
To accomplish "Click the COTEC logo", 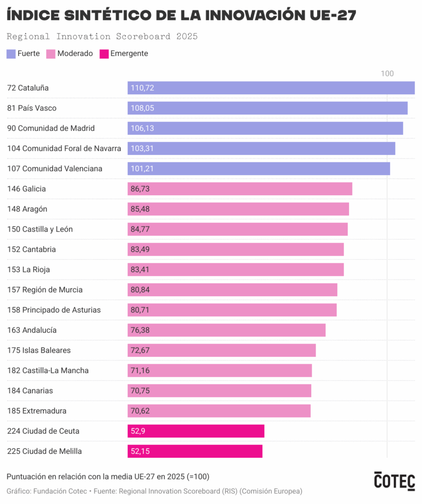I will click(x=394, y=481).
